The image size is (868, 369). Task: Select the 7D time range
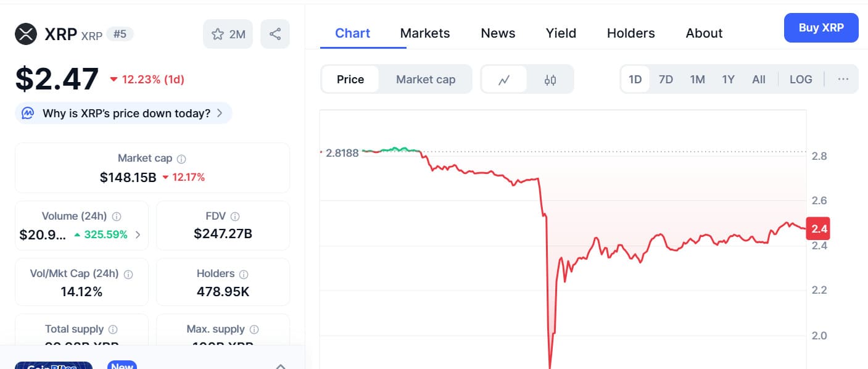tap(666, 80)
